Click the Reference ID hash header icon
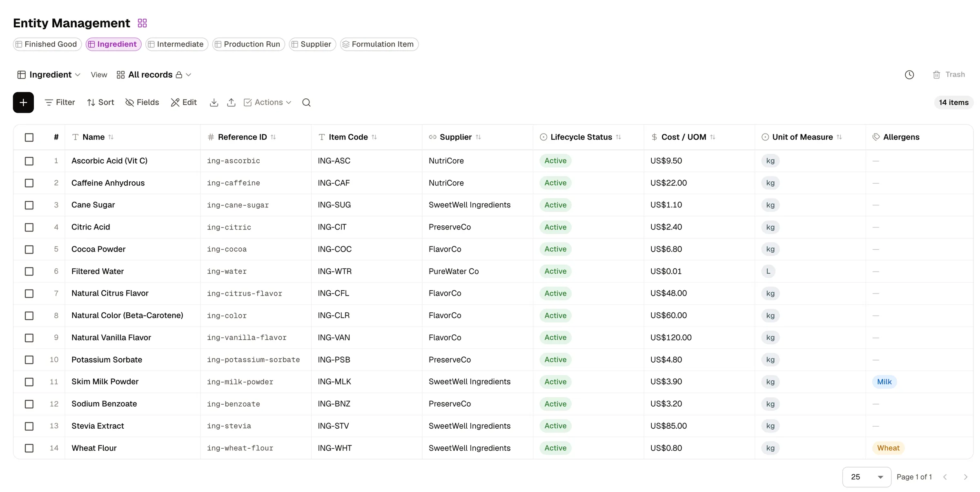Viewport: 980px width, 492px height. pyautogui.click(x=211, y=137)
